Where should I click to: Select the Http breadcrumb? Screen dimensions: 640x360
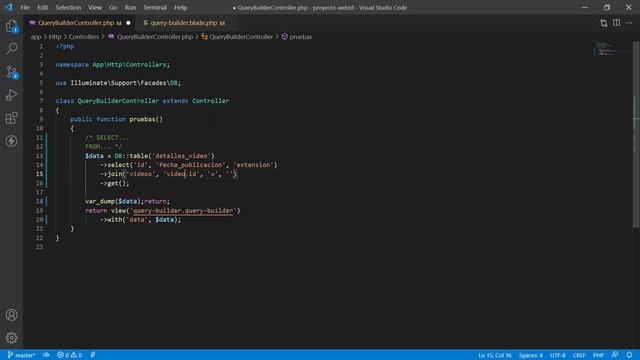tap(55, 37)
